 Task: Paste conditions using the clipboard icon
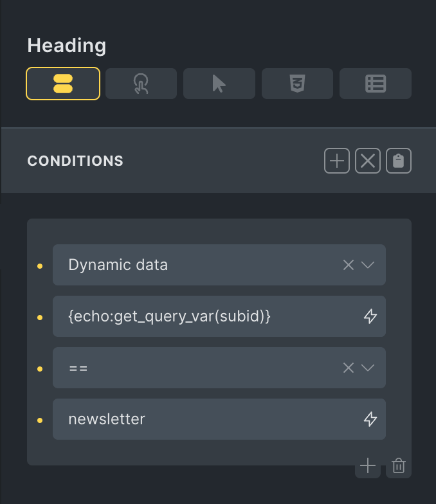(399, 161)
